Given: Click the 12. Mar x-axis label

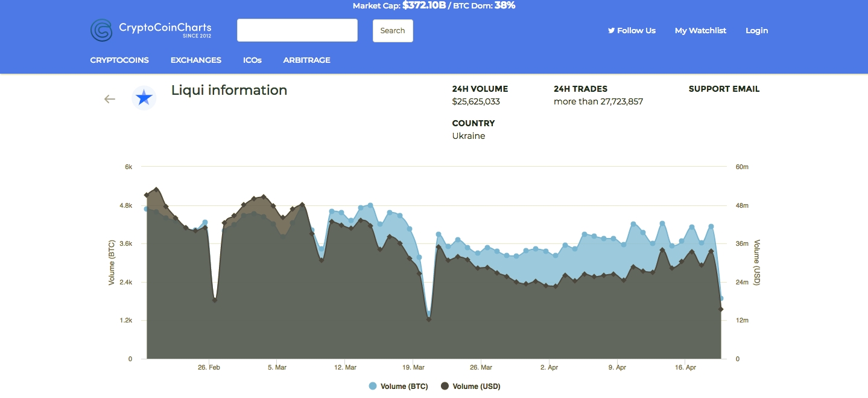Looking at the screenshot, I should (x=346, y=367).
